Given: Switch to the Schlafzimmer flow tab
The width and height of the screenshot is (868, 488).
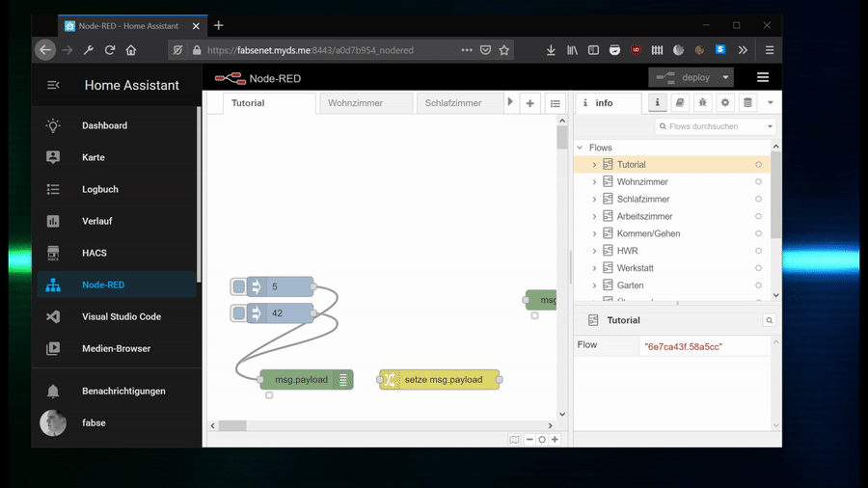Looking at the screenshot, I should click(459, 103).
